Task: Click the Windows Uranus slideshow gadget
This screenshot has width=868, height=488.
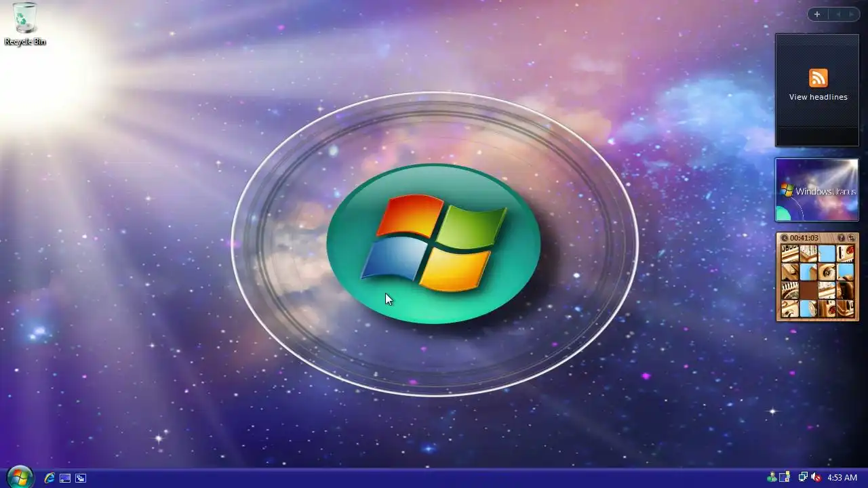Action: coord(817,190)
